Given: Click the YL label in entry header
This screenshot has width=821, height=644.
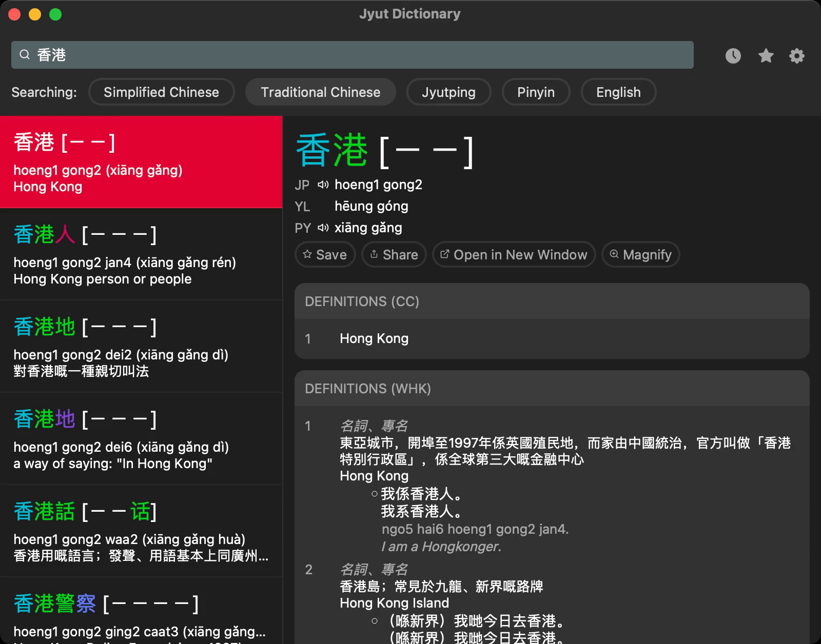Looking at the screenshot, I should tap(302, 207).
